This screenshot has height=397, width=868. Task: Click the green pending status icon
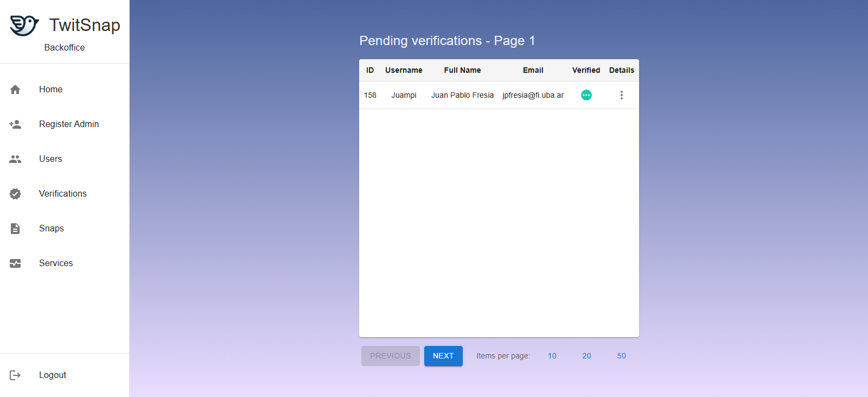point(586,95)
